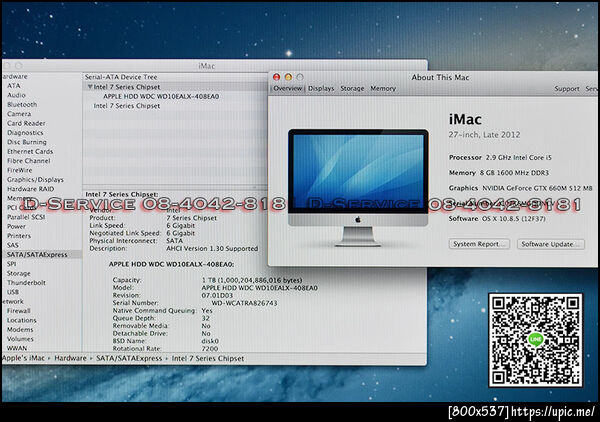
Task: Select WWAN in the sidebar
Action: 17,348
